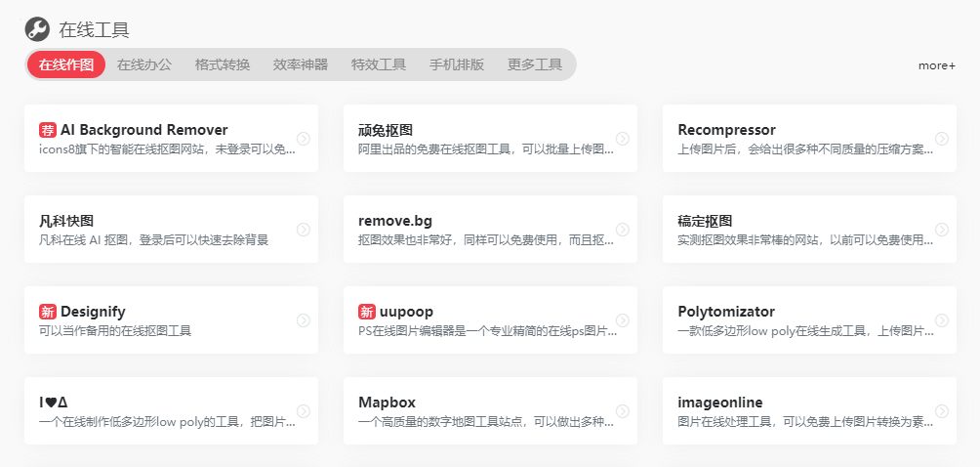The height and width of the screenshot is (467, 980).
Task: Switch to the 效率神器 tab
Action: click(x=301, y=64)
